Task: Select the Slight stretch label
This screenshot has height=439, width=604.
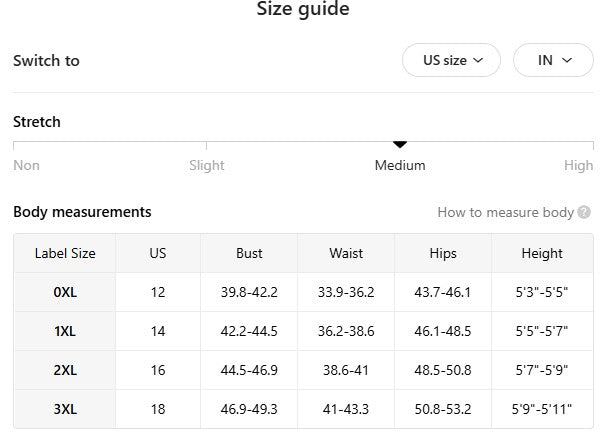Action: point(207,165)
